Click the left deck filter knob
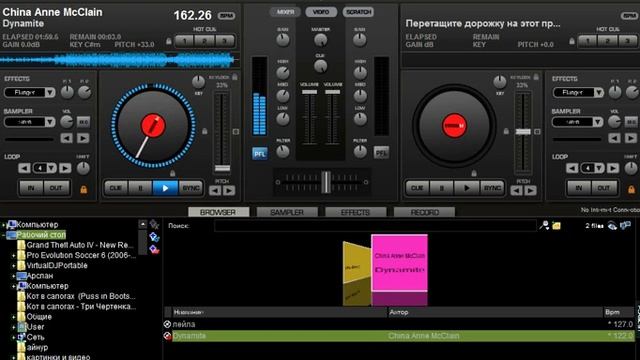The image size is (640, 360). pyautogui.click(x=282, y=151)
